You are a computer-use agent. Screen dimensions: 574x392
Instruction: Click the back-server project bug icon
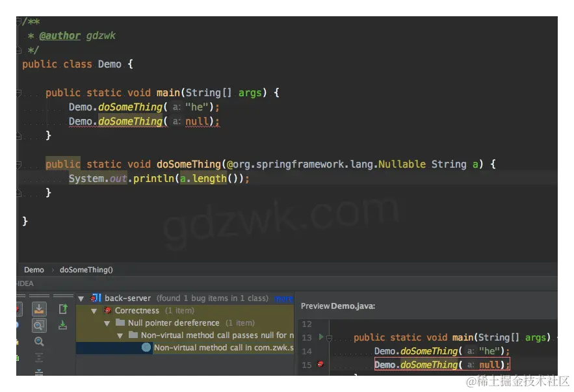(96, 298)
